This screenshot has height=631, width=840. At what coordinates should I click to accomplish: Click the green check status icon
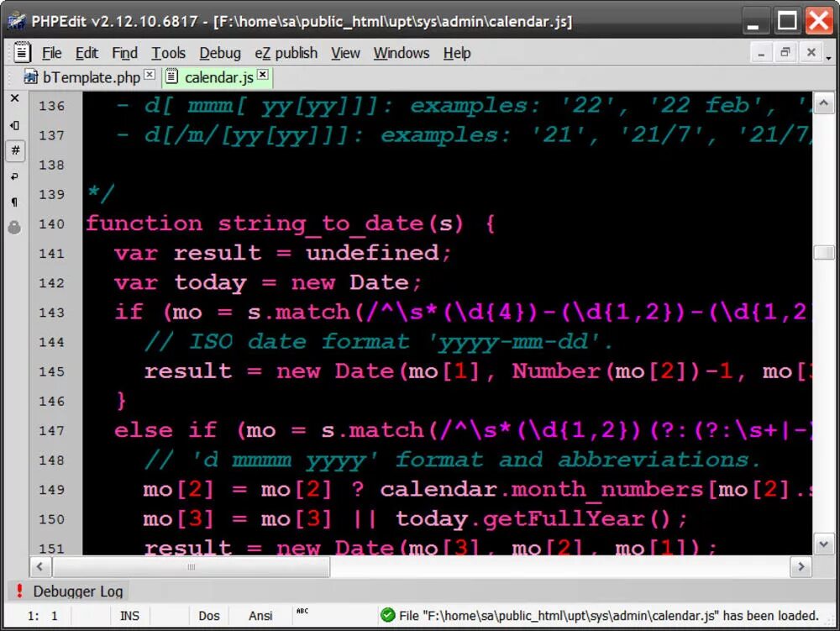click(x=387, y=615)
